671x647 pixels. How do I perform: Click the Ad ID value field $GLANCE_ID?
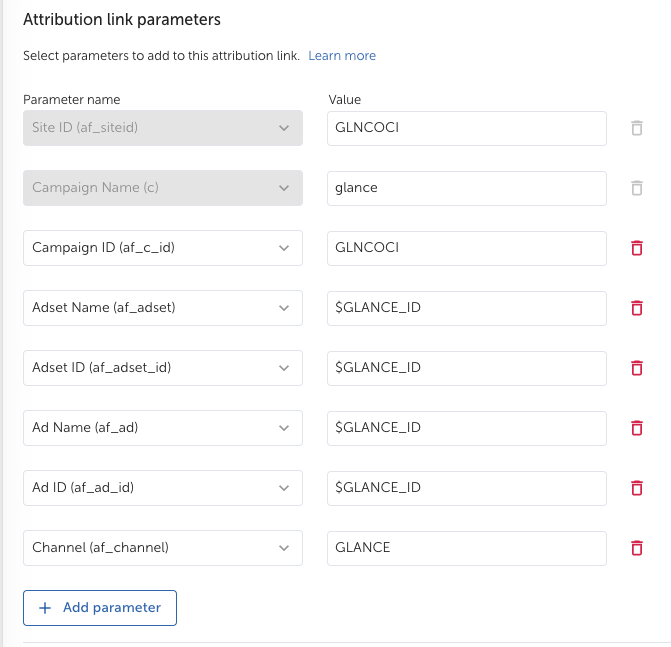466,488
